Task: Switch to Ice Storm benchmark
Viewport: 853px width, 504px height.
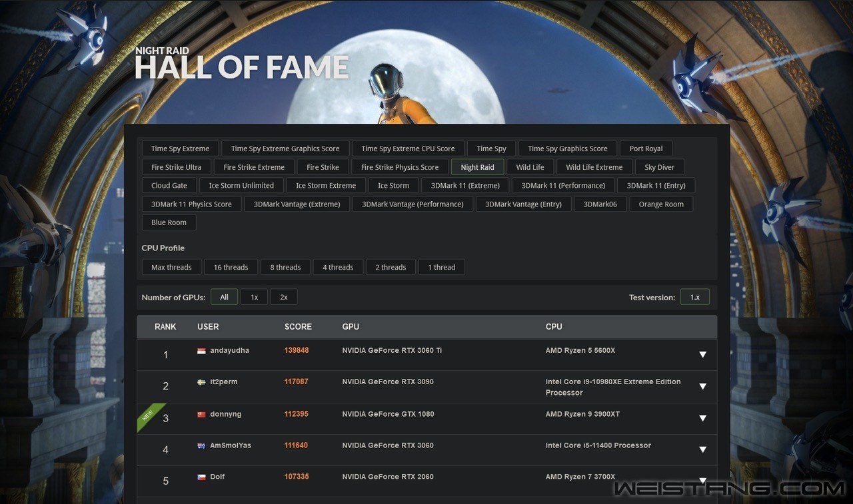Action: pyautogui.click(x=393, y=185)
